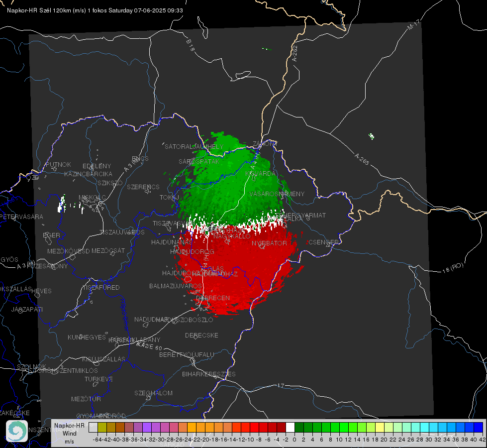Viewport: 487px width, 448px height.
Task: Click the MEZŐCSÁT label
Action: (108, 250)
